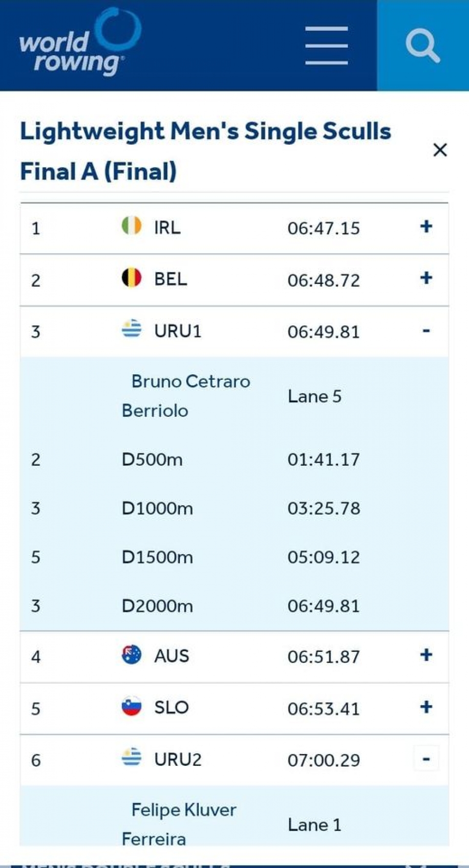The image size is (469, 868).
Task: Select Bruno Cetraro Berriolo name
Action: tap(186, 396)
